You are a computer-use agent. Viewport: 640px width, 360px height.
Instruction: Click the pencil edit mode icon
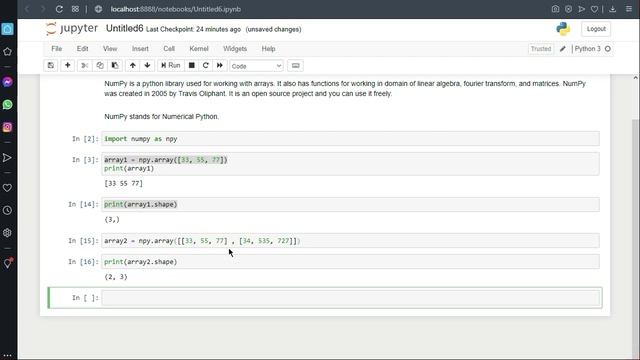pyautogui.click(x=562, y=49)
